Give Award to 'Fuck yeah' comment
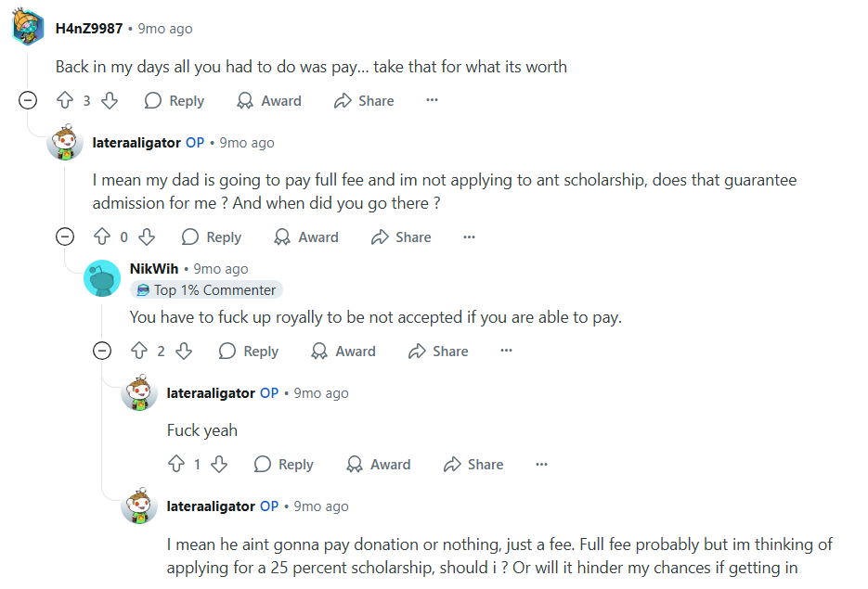 378,465
